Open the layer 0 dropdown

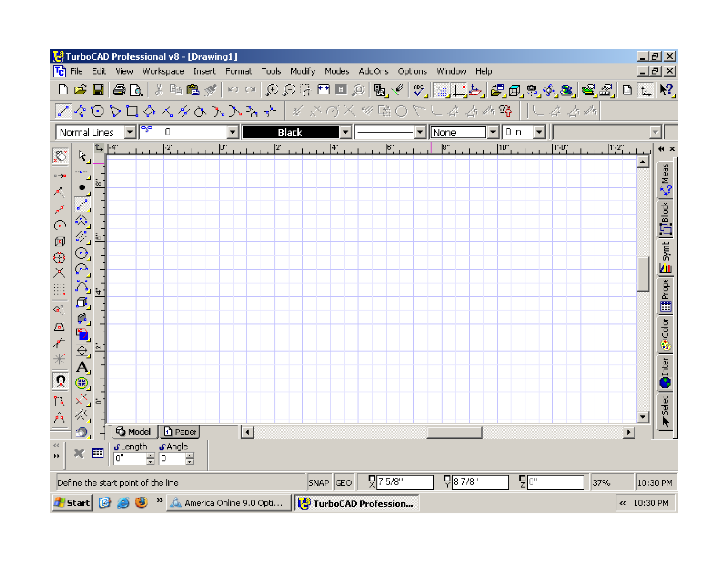pos(233,132)
